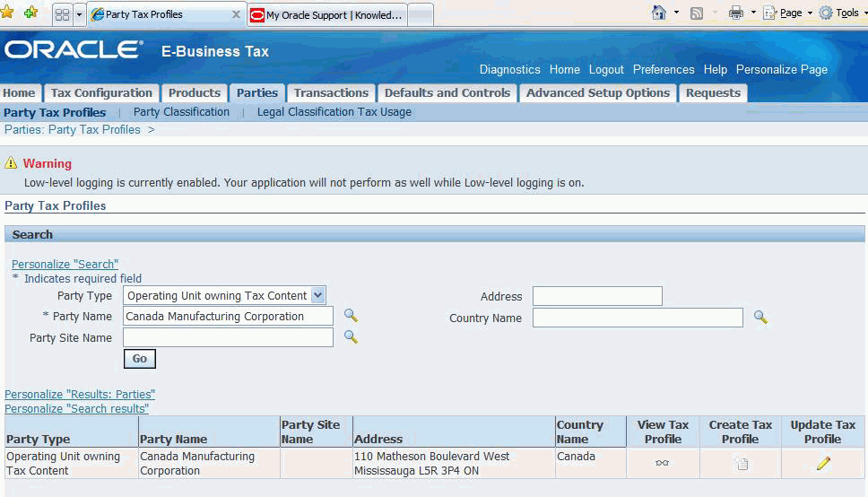Select the Products tab

click(195, 93)
